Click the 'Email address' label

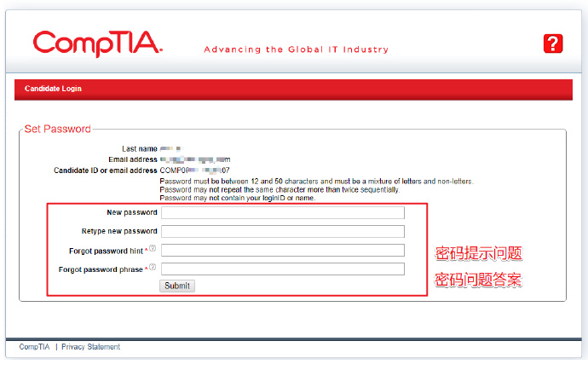coord(133,159)
